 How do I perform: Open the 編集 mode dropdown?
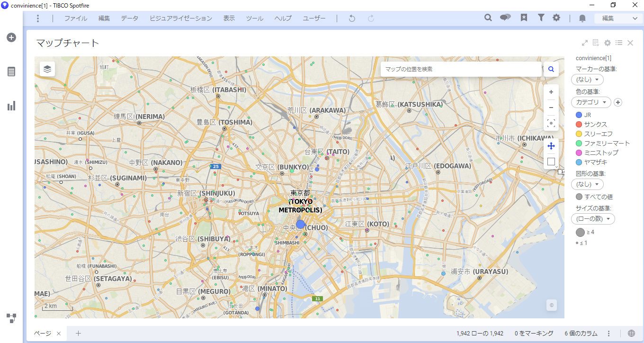[x=619, y=18]
